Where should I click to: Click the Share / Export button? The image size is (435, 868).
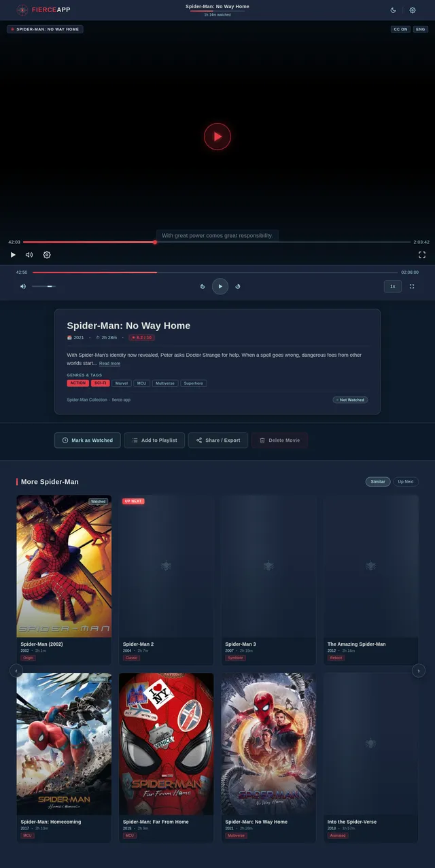(218, 440)
